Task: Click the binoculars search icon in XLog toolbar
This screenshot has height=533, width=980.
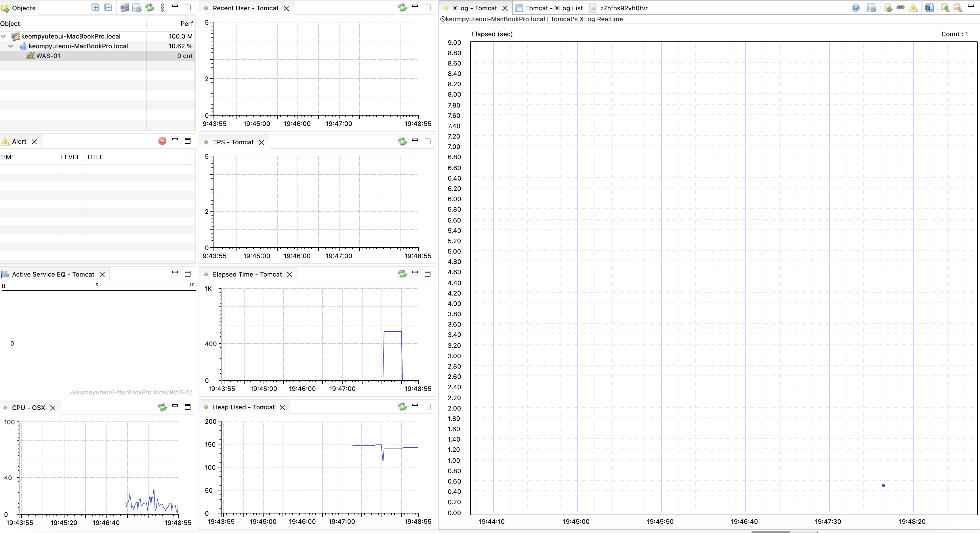Action: tap(929, 7)
